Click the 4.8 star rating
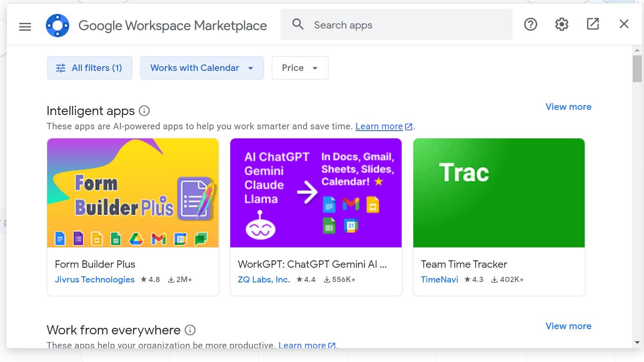This screenshot has height=362, width=644. (150, 279)
